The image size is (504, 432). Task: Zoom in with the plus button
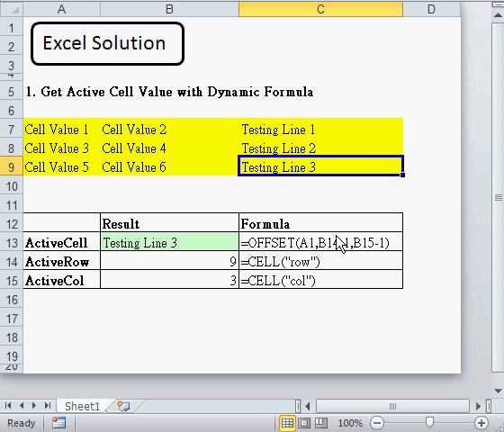[x=481, y=423]
